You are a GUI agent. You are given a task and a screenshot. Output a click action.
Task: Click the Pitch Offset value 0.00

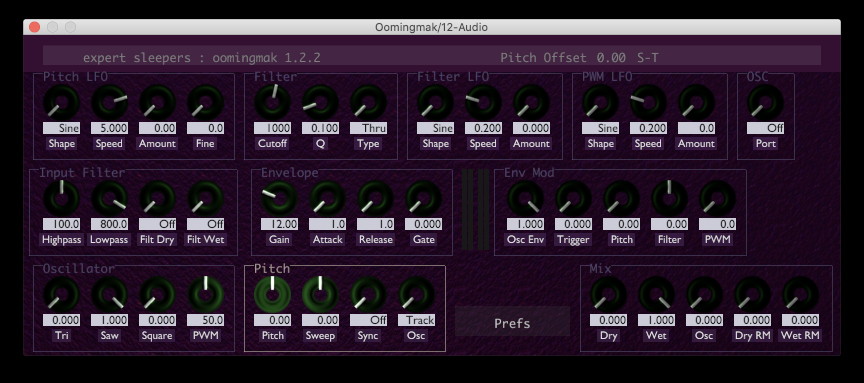611,57
